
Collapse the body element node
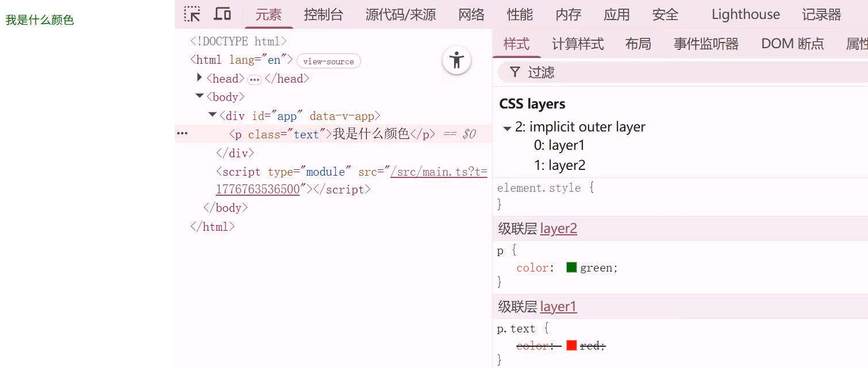pos(199,96)
